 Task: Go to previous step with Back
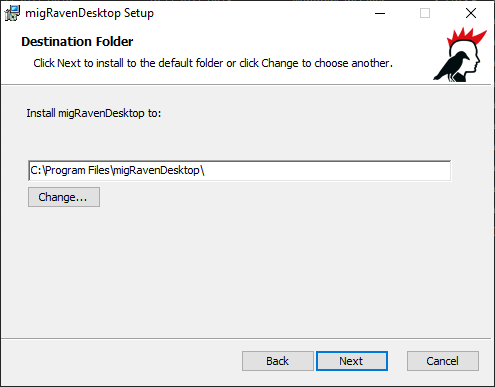(x=278, y=361)
